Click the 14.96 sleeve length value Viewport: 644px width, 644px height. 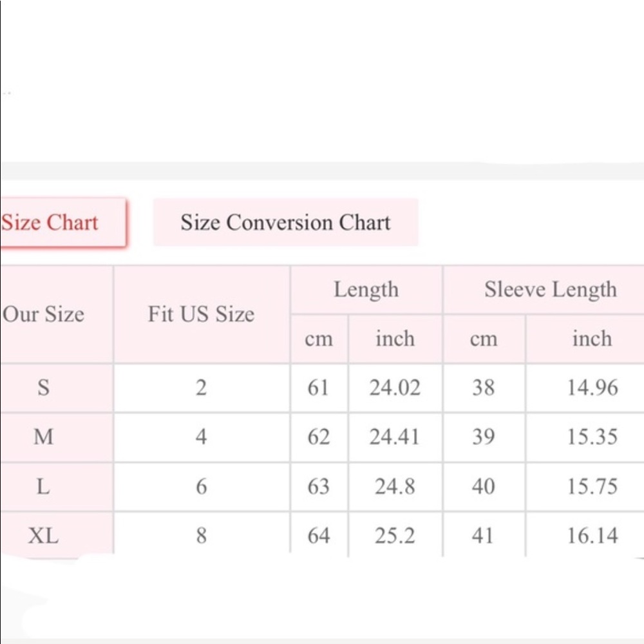pyautogui.click(x=592, y=388)
